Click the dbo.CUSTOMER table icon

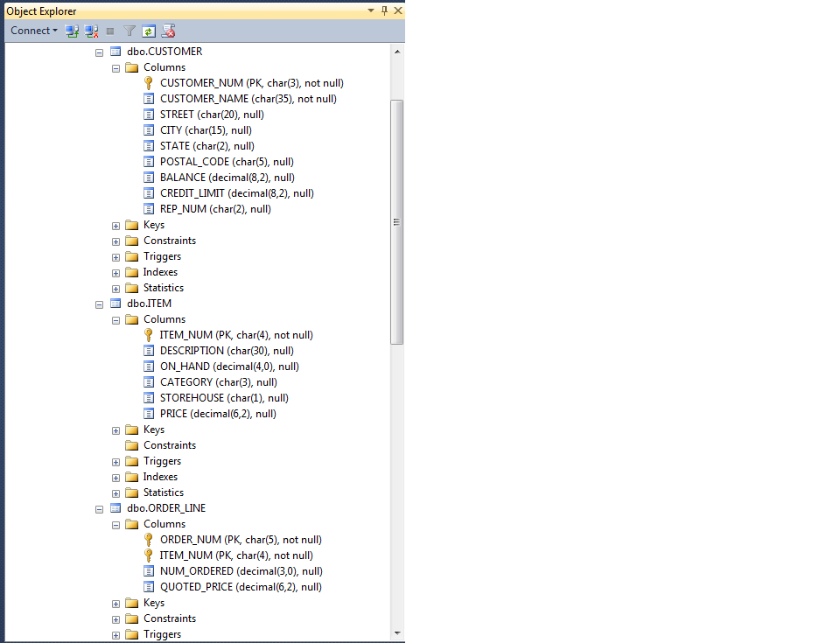115,52
